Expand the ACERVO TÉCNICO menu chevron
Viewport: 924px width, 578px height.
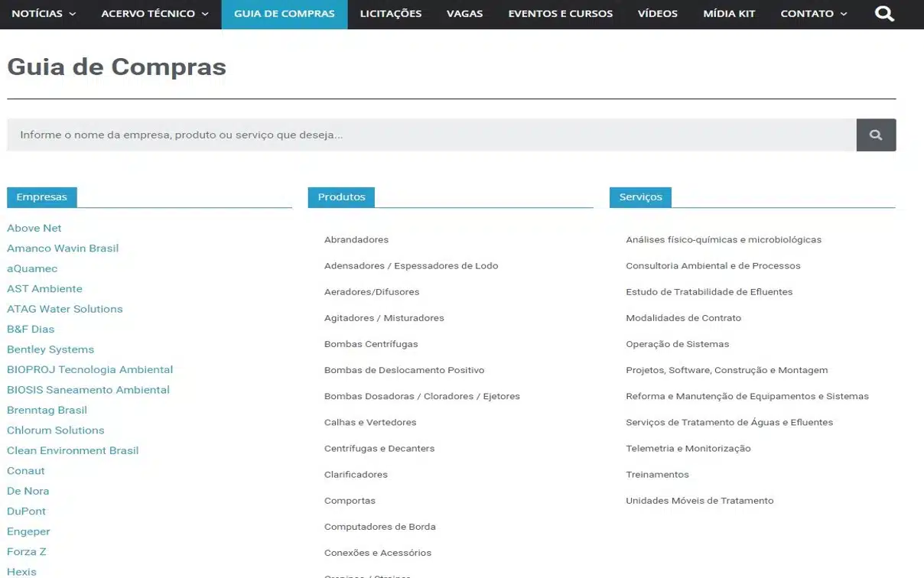pyautogui.click(x=205, y=14)
